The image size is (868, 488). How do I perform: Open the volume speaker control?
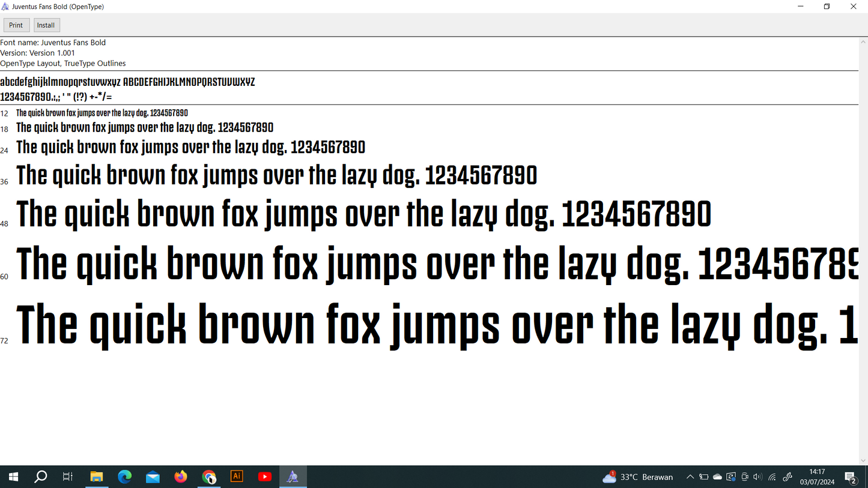757,477
